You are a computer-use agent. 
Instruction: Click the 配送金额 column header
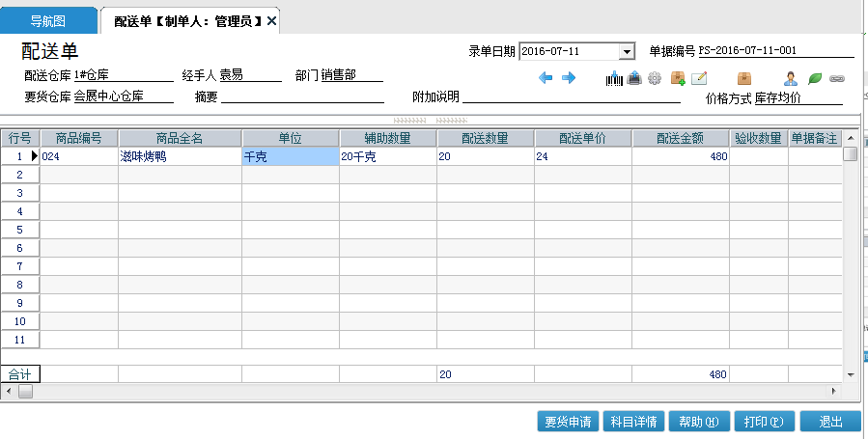pos(681,138)
